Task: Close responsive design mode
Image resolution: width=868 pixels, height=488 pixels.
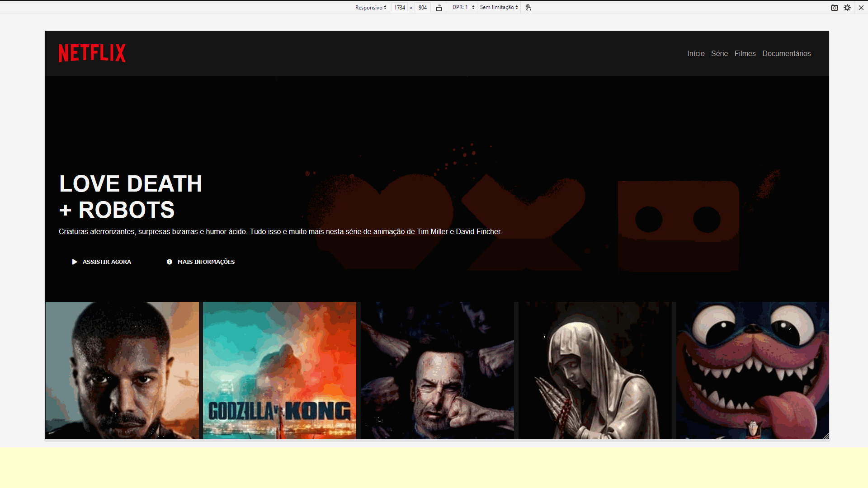Action: (x=861, y=8)
